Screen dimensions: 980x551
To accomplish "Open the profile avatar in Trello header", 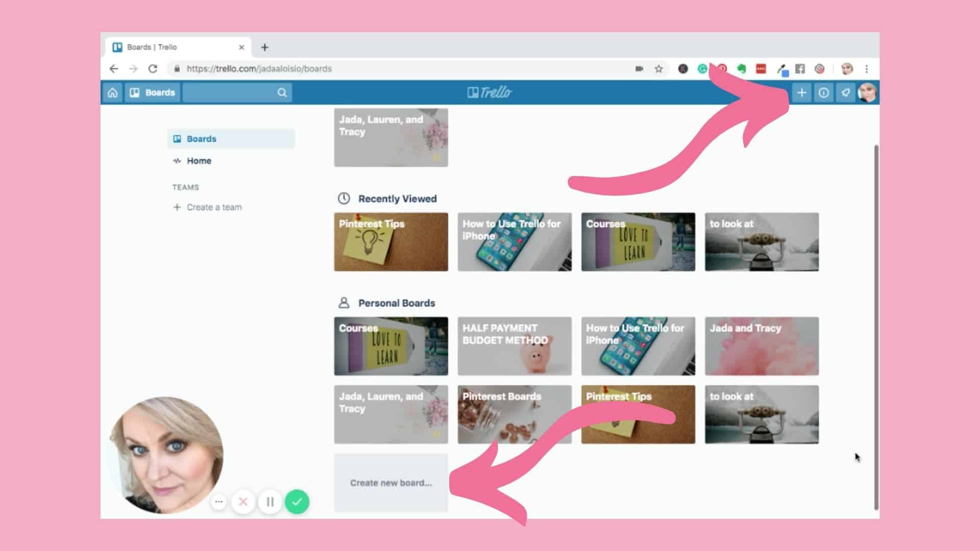I will click(x=867, y=93).
